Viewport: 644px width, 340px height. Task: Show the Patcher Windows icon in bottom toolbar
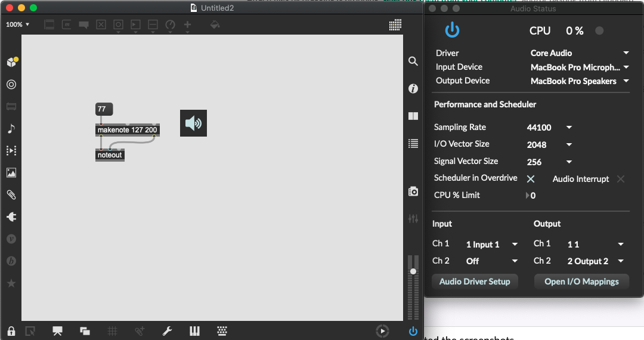[85, 331]
